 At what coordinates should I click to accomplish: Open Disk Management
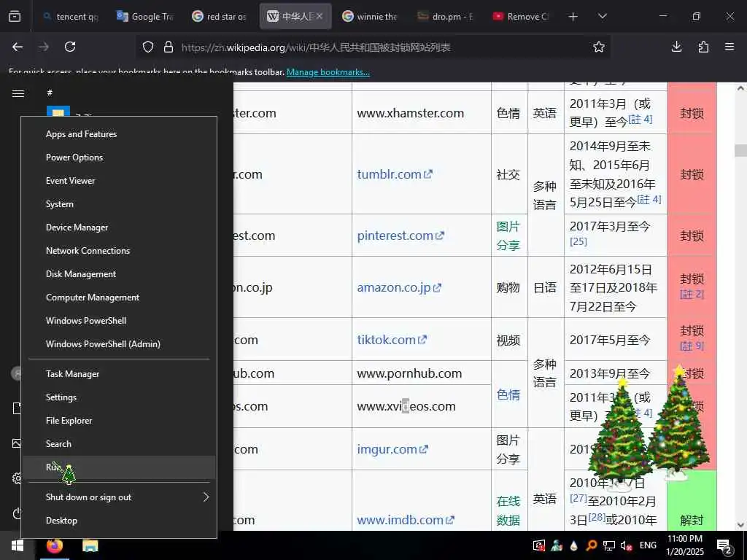[x=119, y=274]
